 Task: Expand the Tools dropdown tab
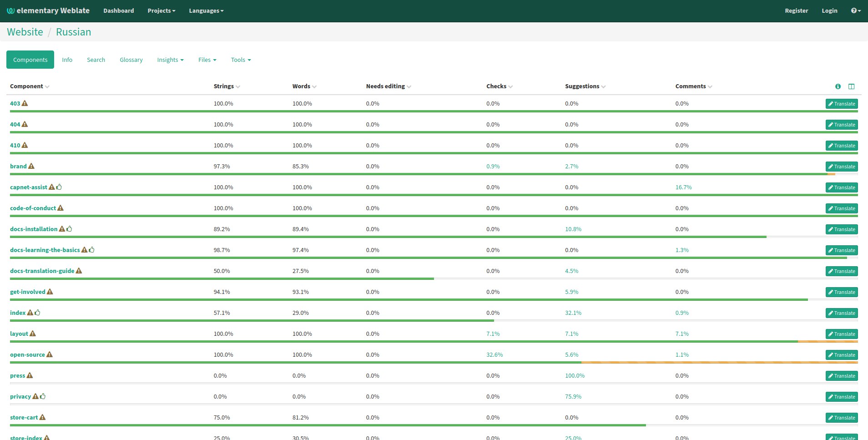[x=241, y=60]
